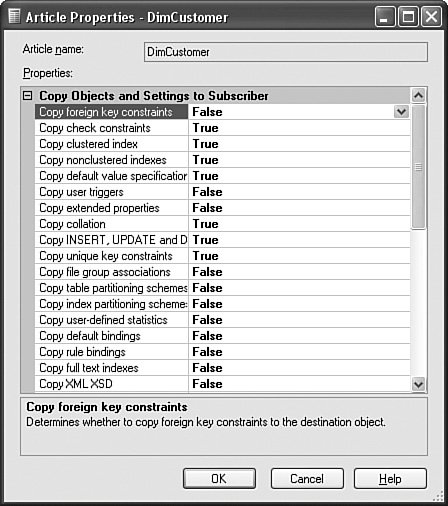Click the Article name text field
Image resolution: width=448 pixels, height=506 pixels.
286,52
